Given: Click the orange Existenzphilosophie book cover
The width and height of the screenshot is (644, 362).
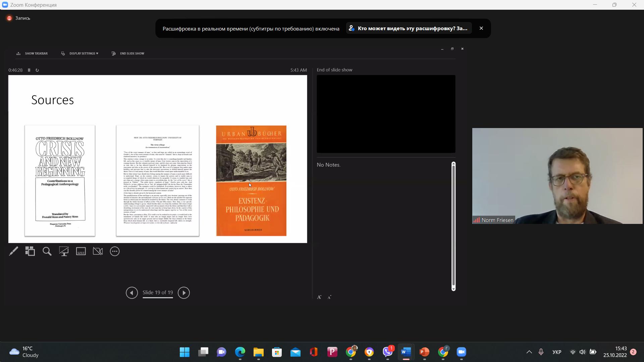Looking at the screenshot, I should point(251,181).
